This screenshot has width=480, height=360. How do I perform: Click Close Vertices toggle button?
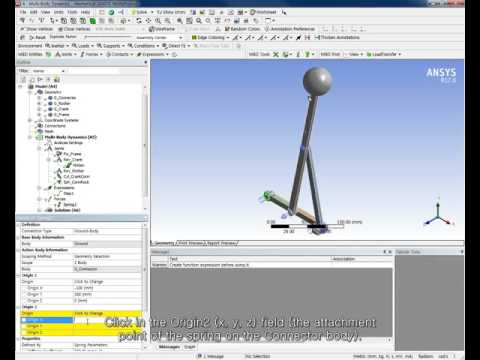tap(74, 29)
